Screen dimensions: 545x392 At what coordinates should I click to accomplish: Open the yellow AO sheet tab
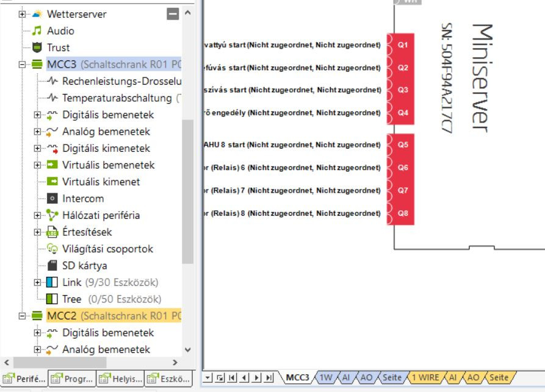point(473,377)
